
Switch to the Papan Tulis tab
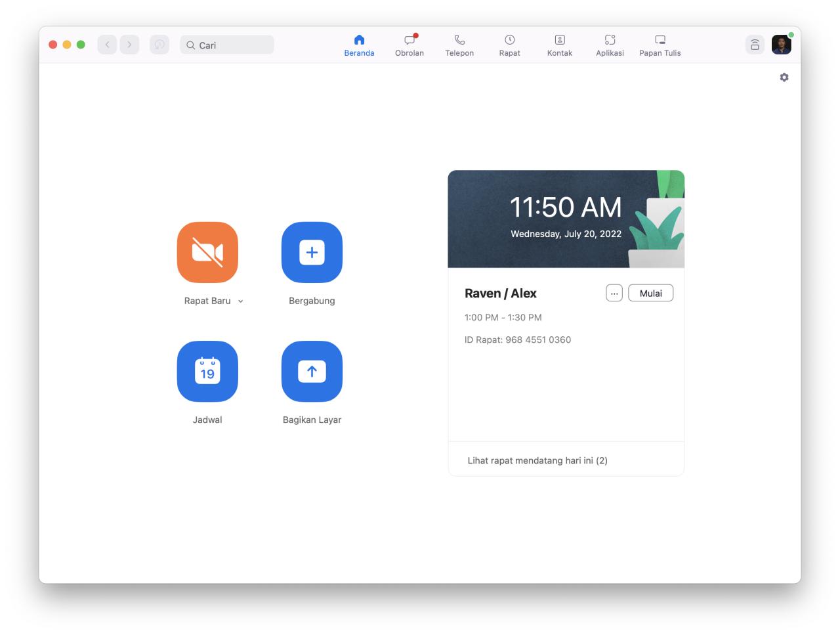(660, 45)
